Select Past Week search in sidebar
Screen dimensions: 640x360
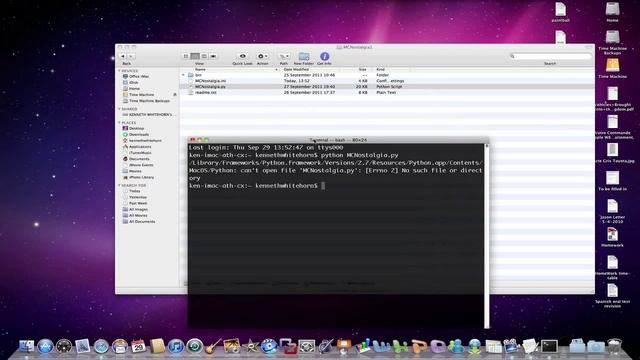coord(135,203)
